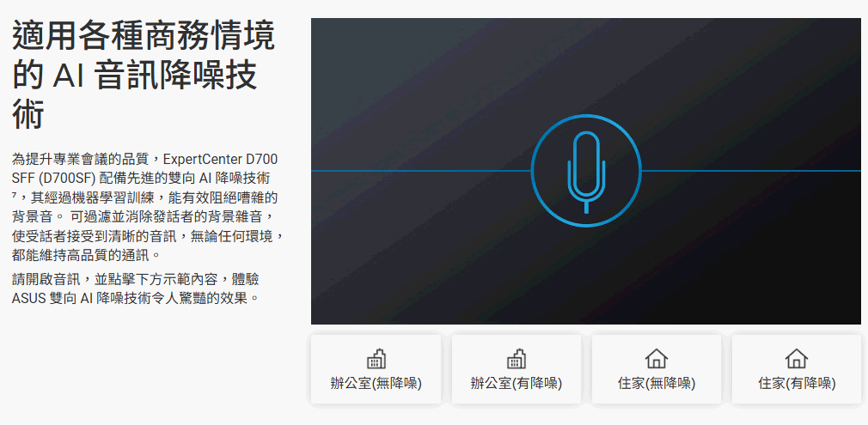Viewport: 868px width, 425px height.
Task: Play the 辦公室(無降噪) audio demo
Action: pyautogui.click(x=376, y=370)
